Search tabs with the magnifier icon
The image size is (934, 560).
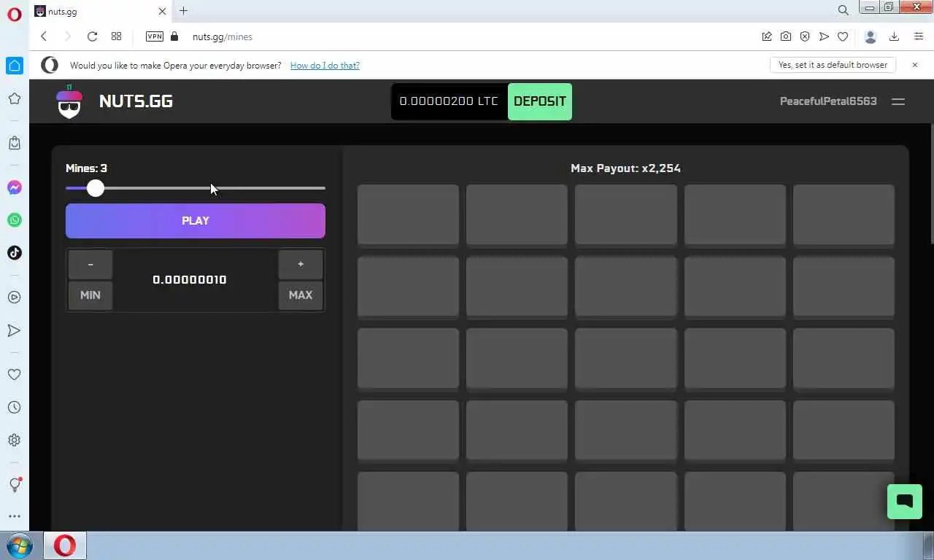[x=843, y=10]
